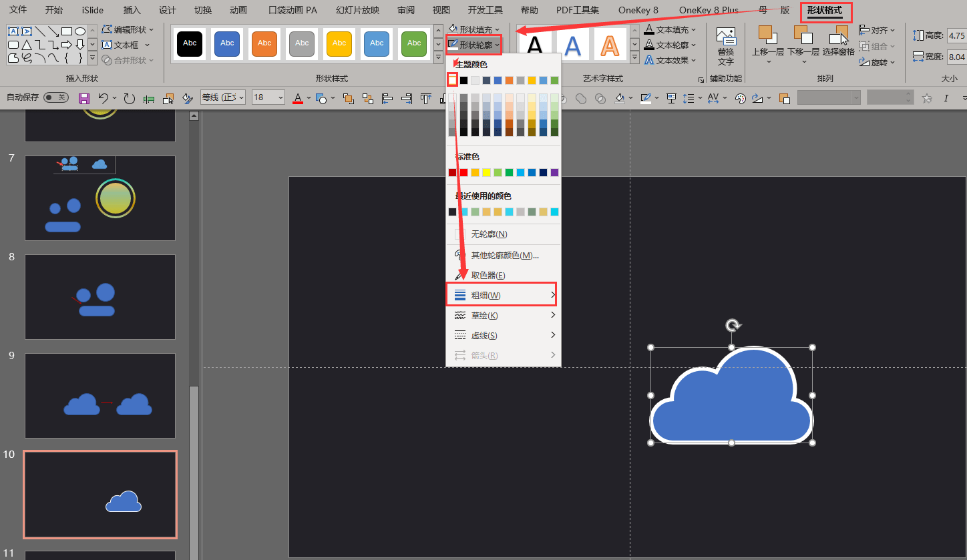
Task: Click More Outline Colors (其他轮廓颜色)
Action: [x=504, y=255]
